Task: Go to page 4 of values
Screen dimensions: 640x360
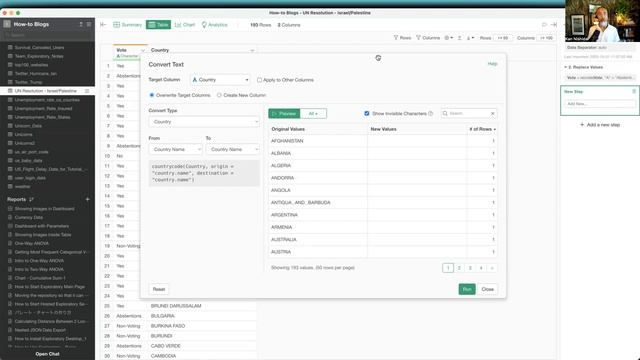Action: coord(481,268)
